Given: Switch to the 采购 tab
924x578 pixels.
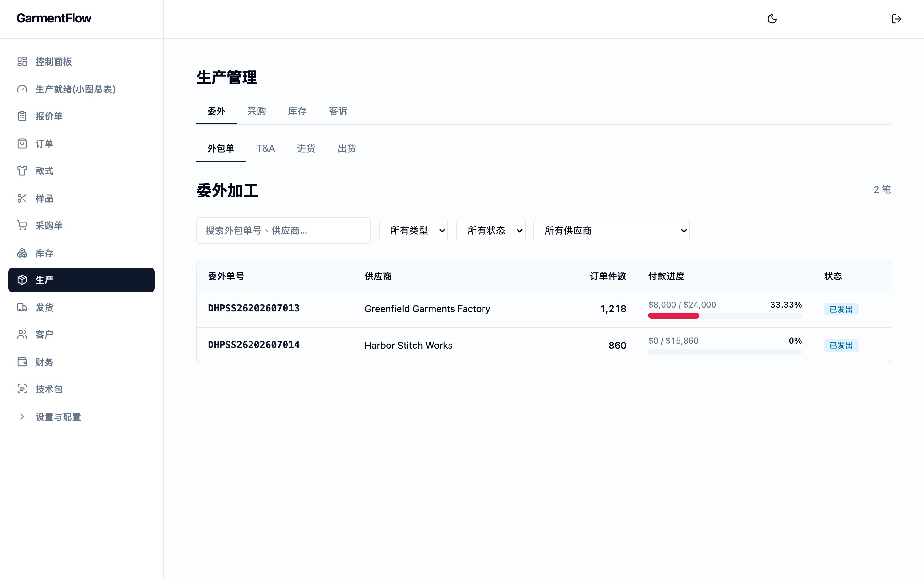Looking at the screenshot, I should (x=257, y=111).
